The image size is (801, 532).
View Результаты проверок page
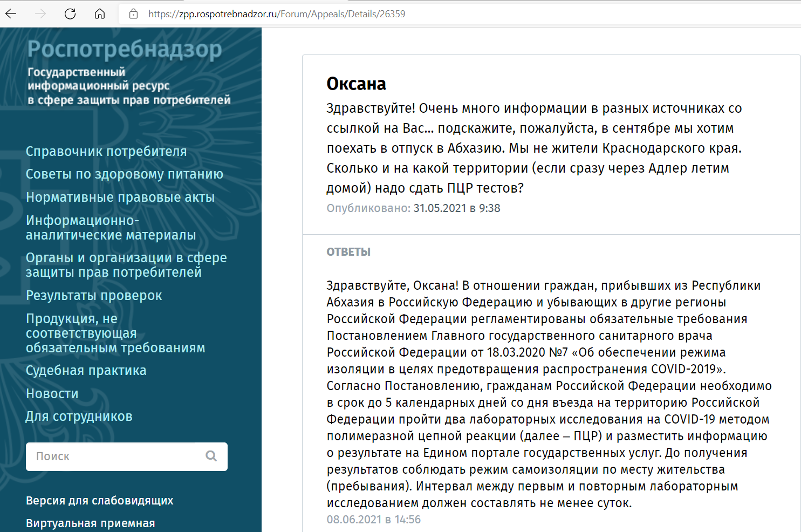(94, 296)
